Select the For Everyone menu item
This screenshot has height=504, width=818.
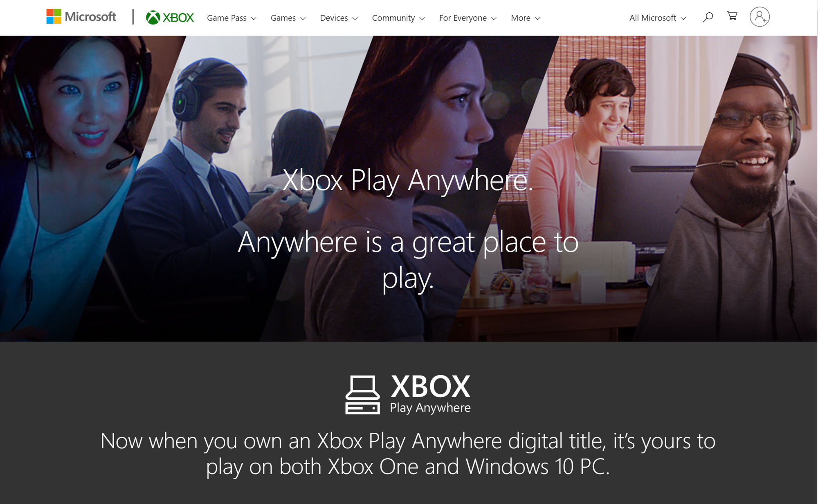(x=465, y=18)
